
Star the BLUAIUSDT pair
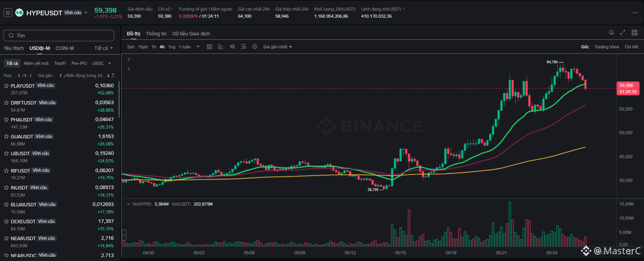tap(6, 204)
